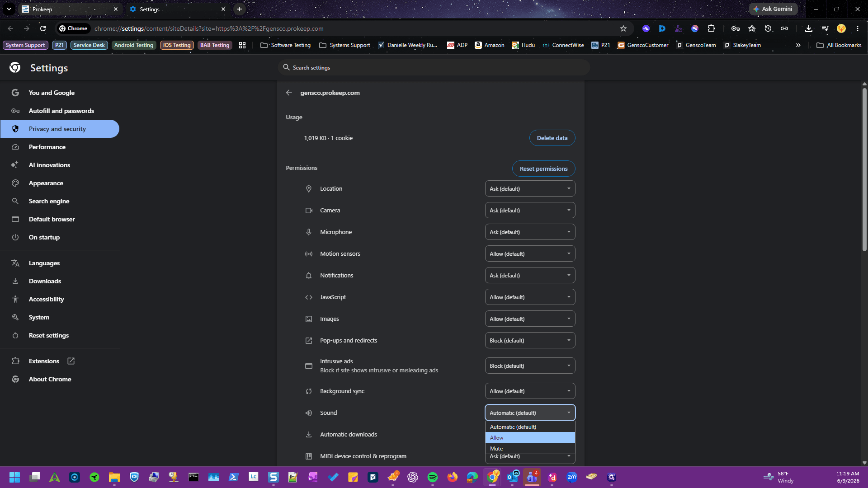Click the address bar URL
Image resolution: width=868 pixels, height=488 pixels.
point(209,28)
